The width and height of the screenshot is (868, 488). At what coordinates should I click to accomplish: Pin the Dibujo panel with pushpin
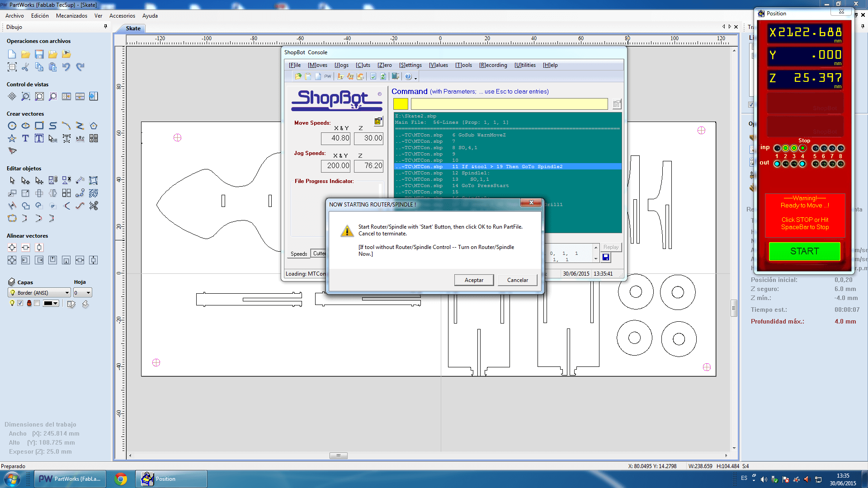105,27
